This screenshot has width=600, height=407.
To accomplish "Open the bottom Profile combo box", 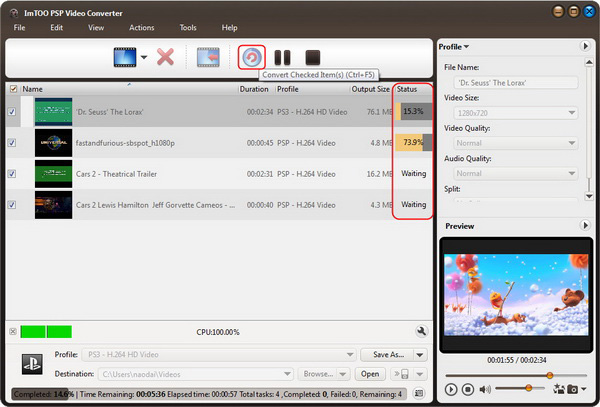I will pyautogui.click(x=219, y=355).
